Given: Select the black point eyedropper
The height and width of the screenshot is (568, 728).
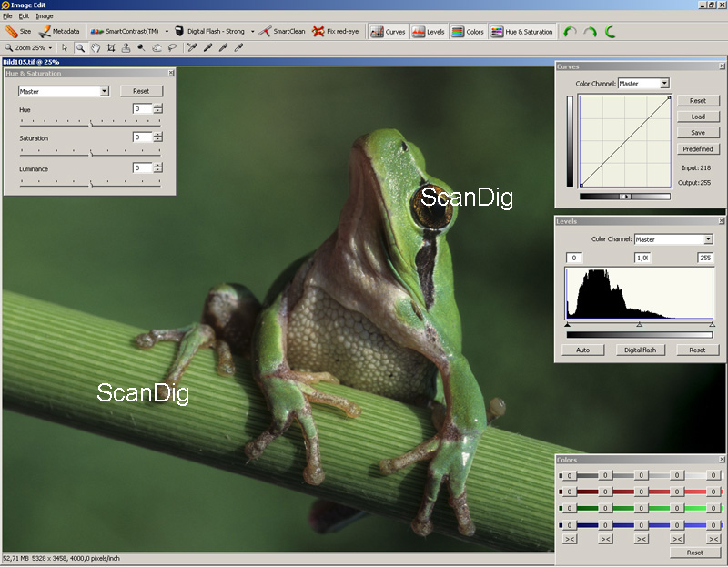Looking at the screenshot, I should click(207, 48).
